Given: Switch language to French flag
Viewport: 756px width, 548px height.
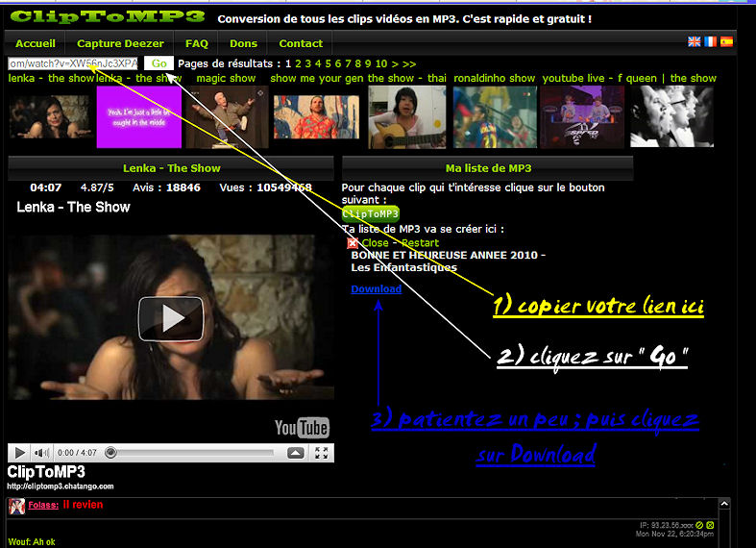Looking at the screenshot, I should (x=710, y=41).
